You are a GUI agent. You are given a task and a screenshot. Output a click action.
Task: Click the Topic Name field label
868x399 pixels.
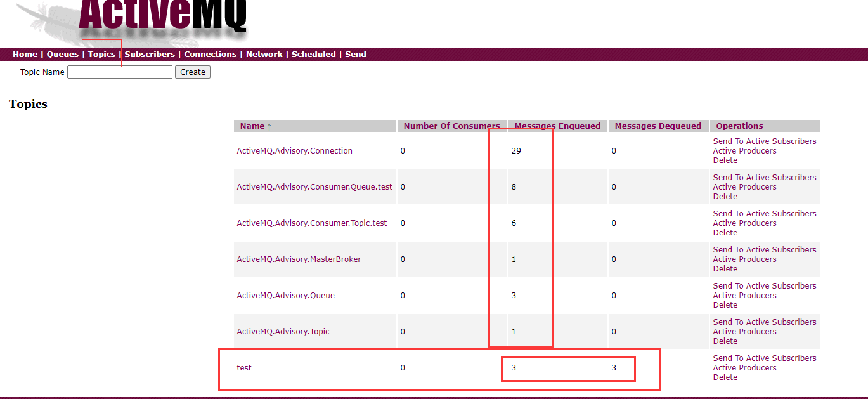click(x=42, y=72)
